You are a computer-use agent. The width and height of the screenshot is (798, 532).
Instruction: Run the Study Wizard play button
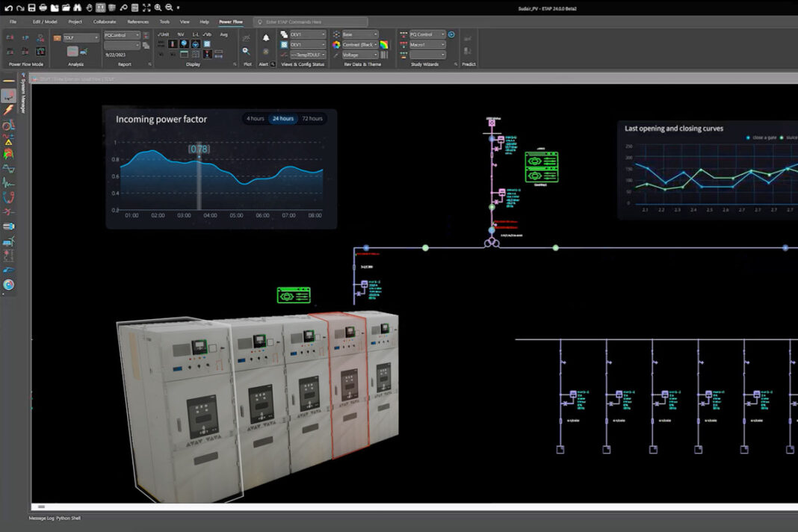tap(451, 34)
